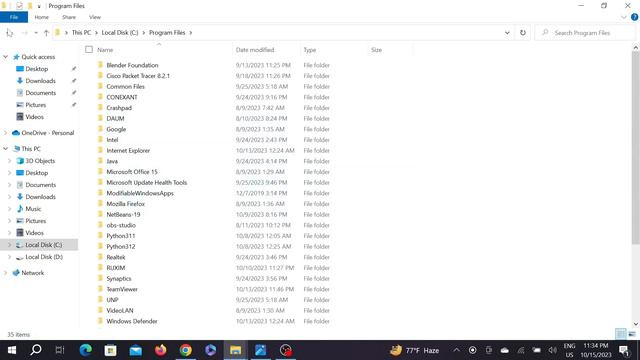Select the Python312 folder

click(x=120, y=247)
